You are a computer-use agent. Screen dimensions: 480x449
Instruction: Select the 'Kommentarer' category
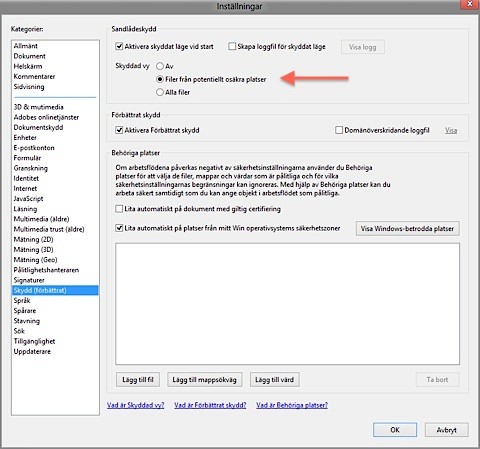pyautogui.click(x=55, y=76)
